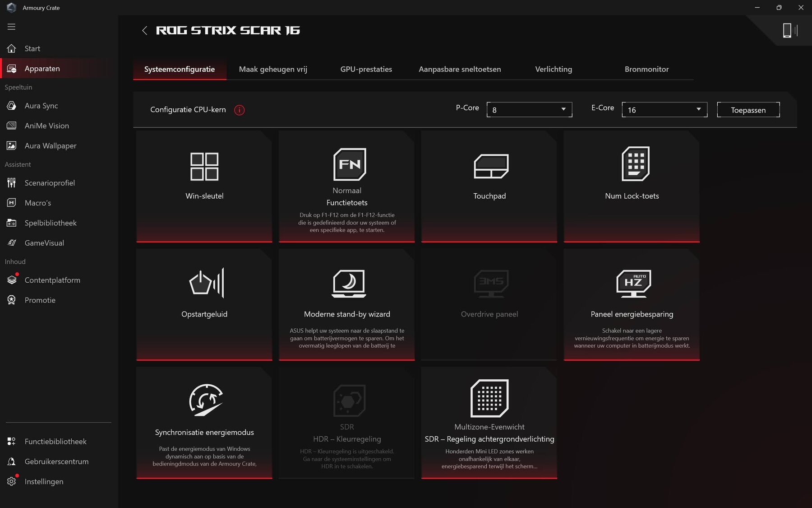Switch to GPU-prestaties tab
The height and width of the screenshot is (508, 812).
pos(366,69)
